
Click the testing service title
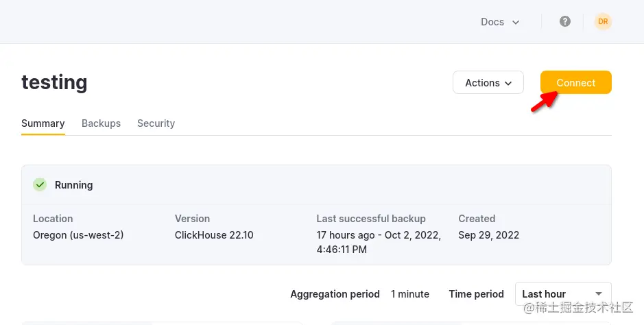[x=55, y=82]
